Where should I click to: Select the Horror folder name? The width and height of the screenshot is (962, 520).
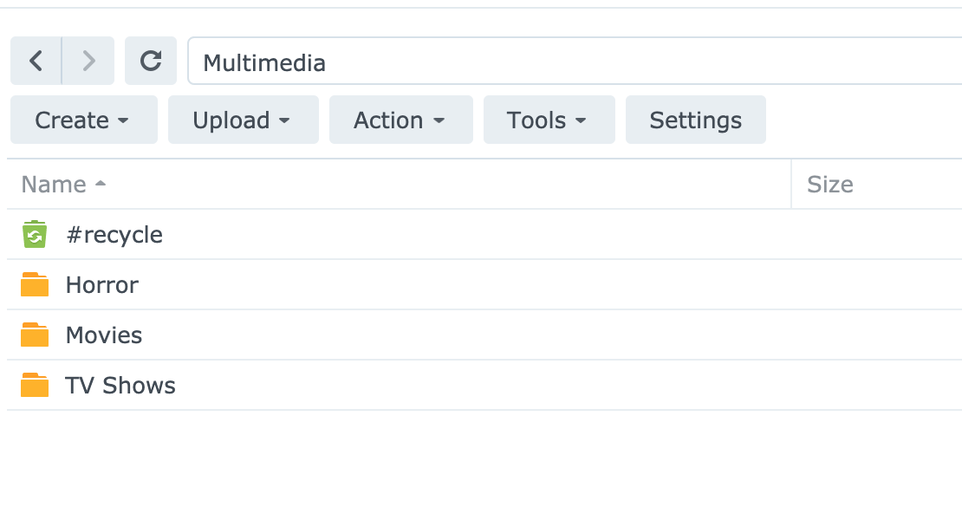[x=102, y=285]
